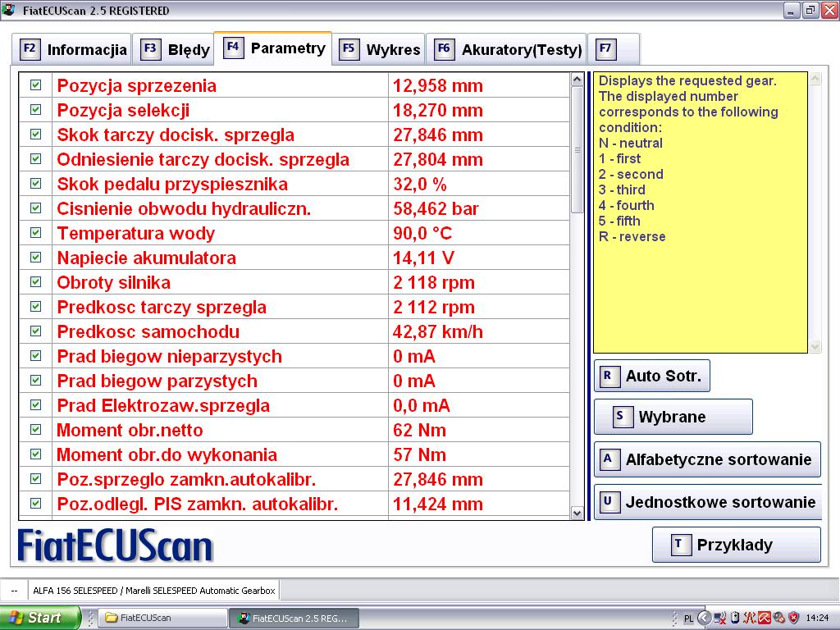Viewport: 840px width, 630px height.
Task: Toggle the Skok tarczy docisk. sprzegla checkbox
Action: [x=36, y=135]
